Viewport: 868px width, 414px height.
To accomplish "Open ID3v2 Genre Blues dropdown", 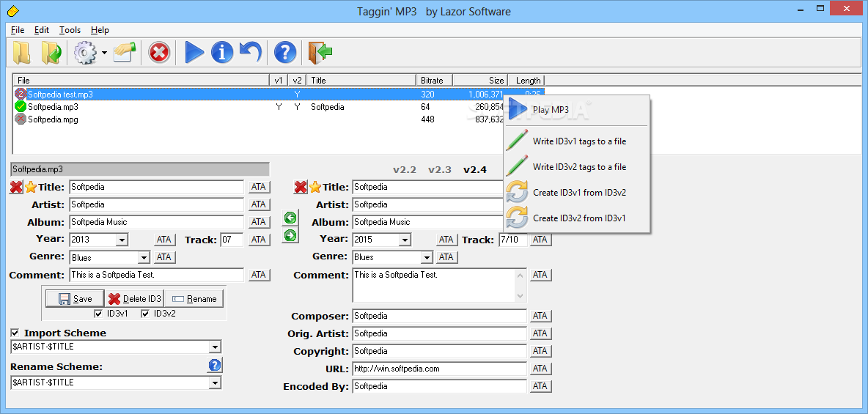I will [x=427, y=257].
